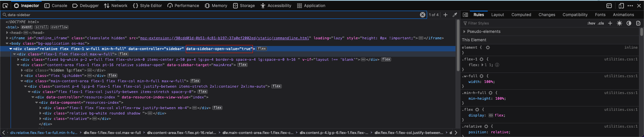
Task: Expand the Pseudo-elements section
Action: 464,32
